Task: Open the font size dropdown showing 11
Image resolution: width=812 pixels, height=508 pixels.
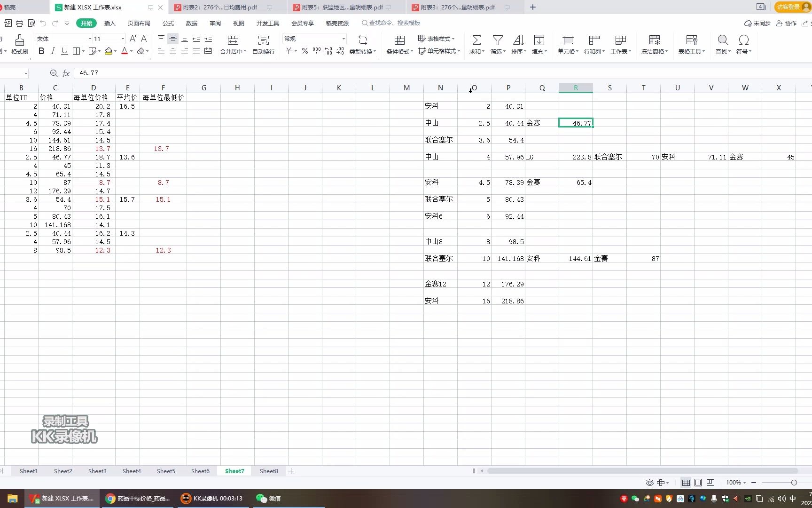Action: [123, 39]
